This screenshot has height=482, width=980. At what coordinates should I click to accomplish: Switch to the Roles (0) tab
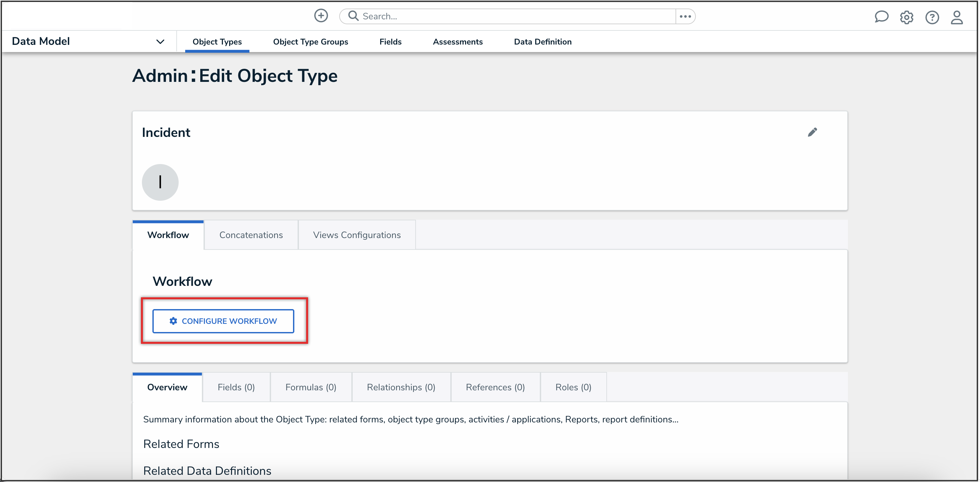pyautogui.click(x=573, y=387)
